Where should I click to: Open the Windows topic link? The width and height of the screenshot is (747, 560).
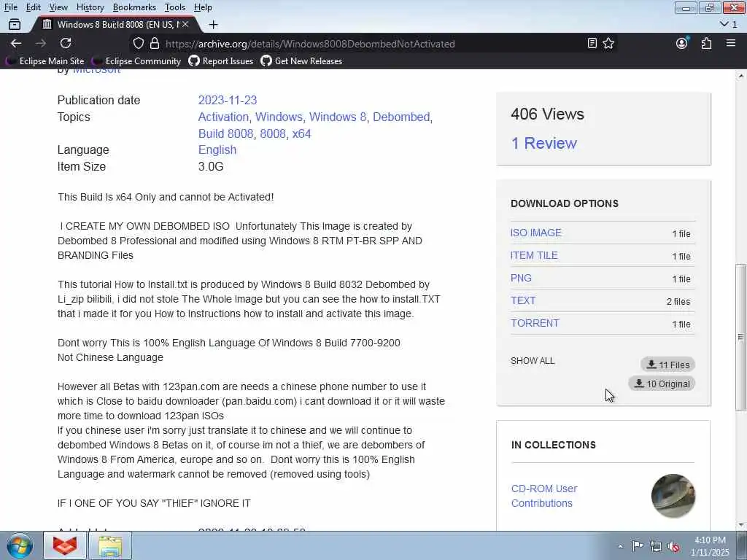(x=279, y=117)
